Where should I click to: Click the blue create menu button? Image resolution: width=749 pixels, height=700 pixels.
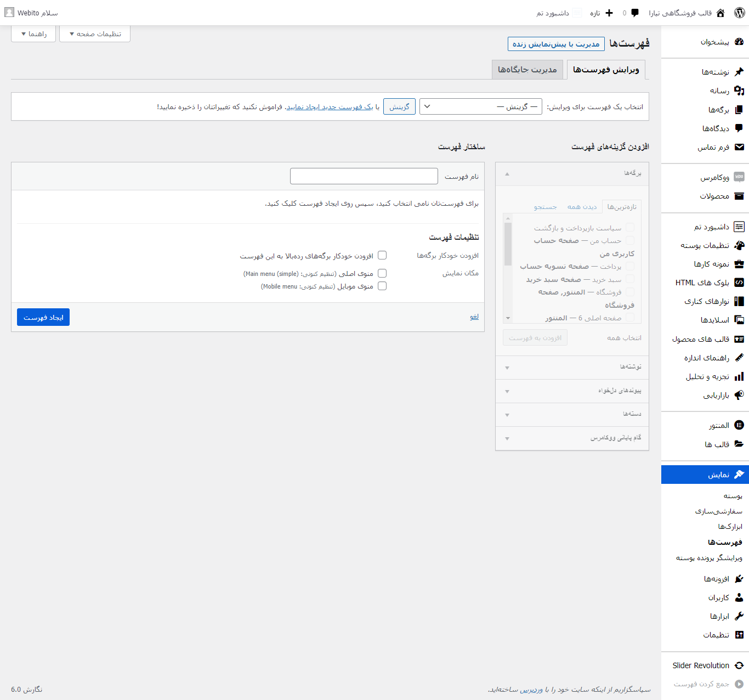(43, 317)
